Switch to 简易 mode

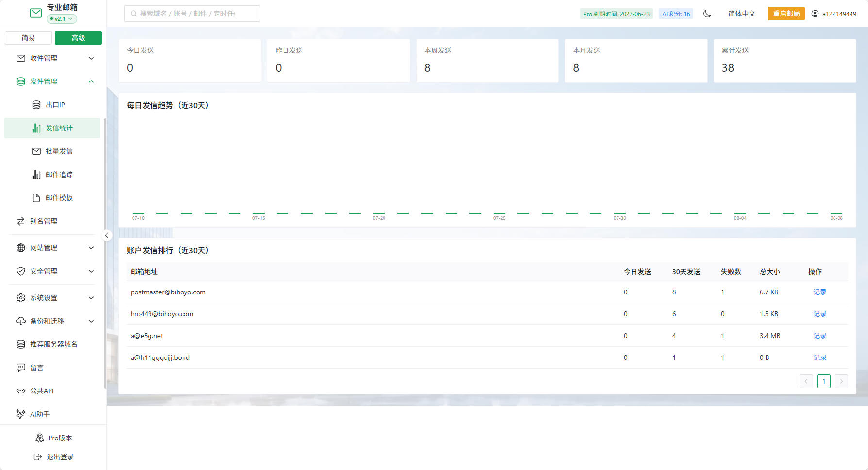28,38
